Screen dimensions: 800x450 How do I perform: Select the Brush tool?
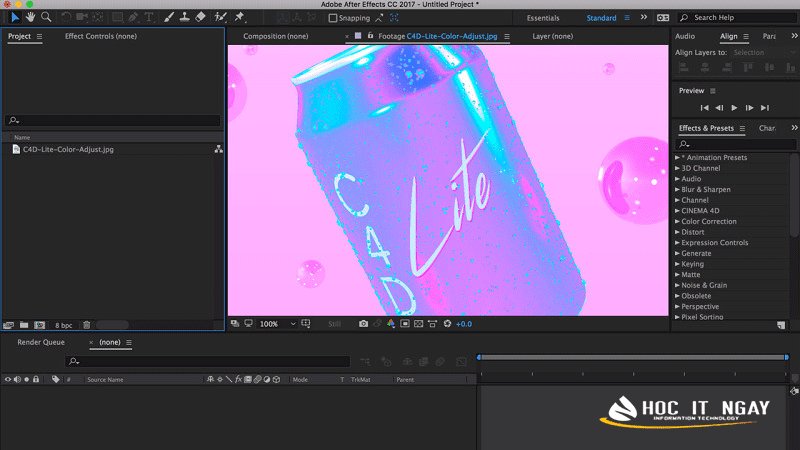[x=169, y=17]
